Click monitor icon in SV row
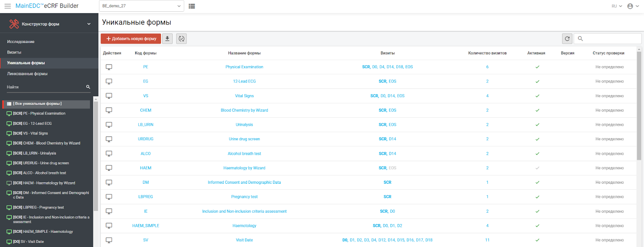The height and width of the screenshot is (247, 644). pos(109,240)
